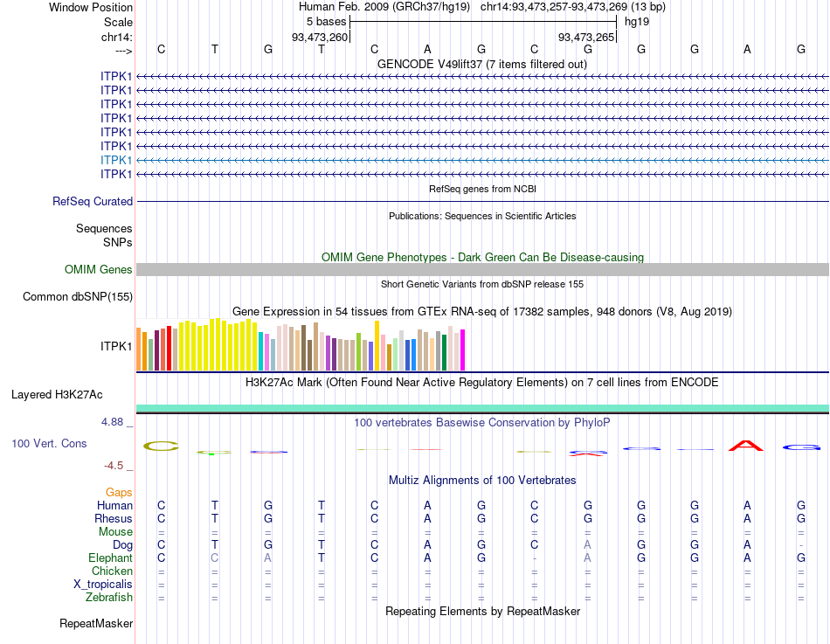
Task: Select the Chicken species row label
Action: pyautogui.click(x=112, y=571)
